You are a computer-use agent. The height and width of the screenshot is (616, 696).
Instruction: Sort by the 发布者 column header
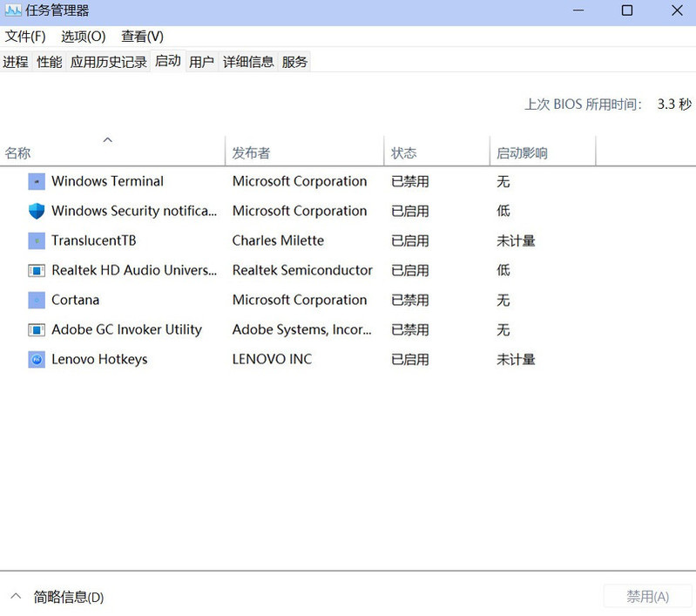(x=251, y=153)
